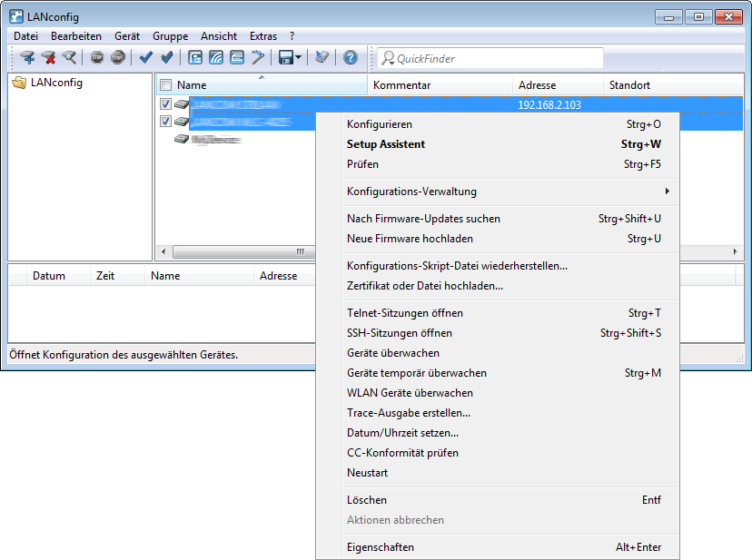
Task: Uncheck the first device row checkbox
Action: pyautogui.click(x=165, y=104)
